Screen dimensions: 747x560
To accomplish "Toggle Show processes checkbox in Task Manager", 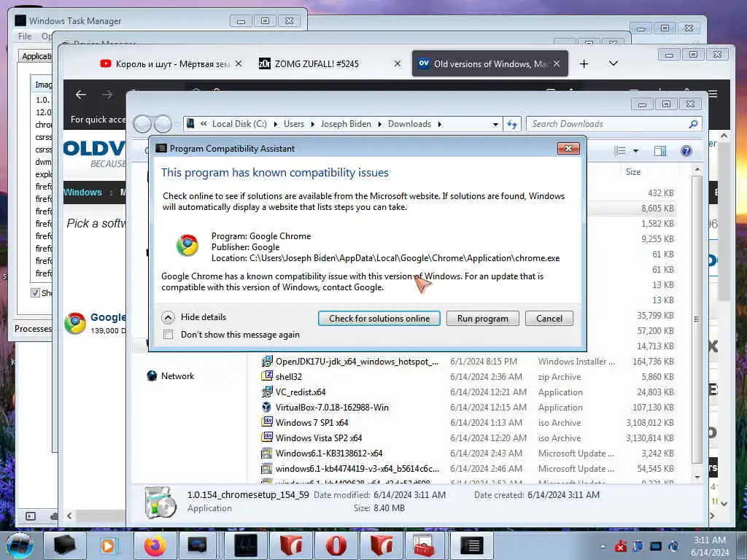I will tap(35, 292).
